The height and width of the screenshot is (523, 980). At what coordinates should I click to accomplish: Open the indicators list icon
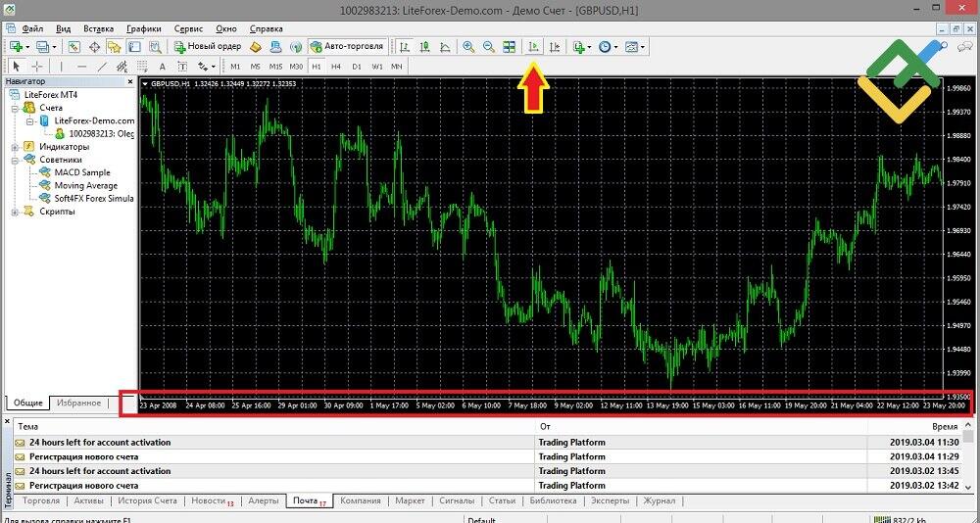(x=579, y=47)
